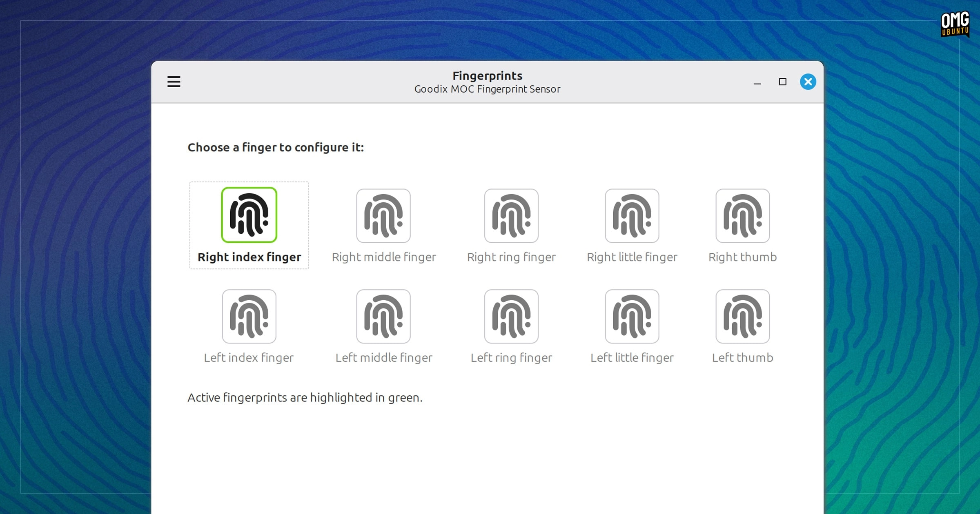This screenshot has width=980, height=514.
Task: Pick the Left middle finger icon
Action: click(x=383, y=317)
